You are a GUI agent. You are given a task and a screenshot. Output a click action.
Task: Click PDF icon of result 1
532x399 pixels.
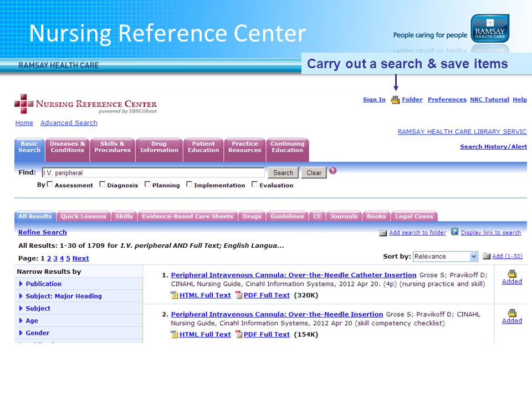click(x=239, y=295)
